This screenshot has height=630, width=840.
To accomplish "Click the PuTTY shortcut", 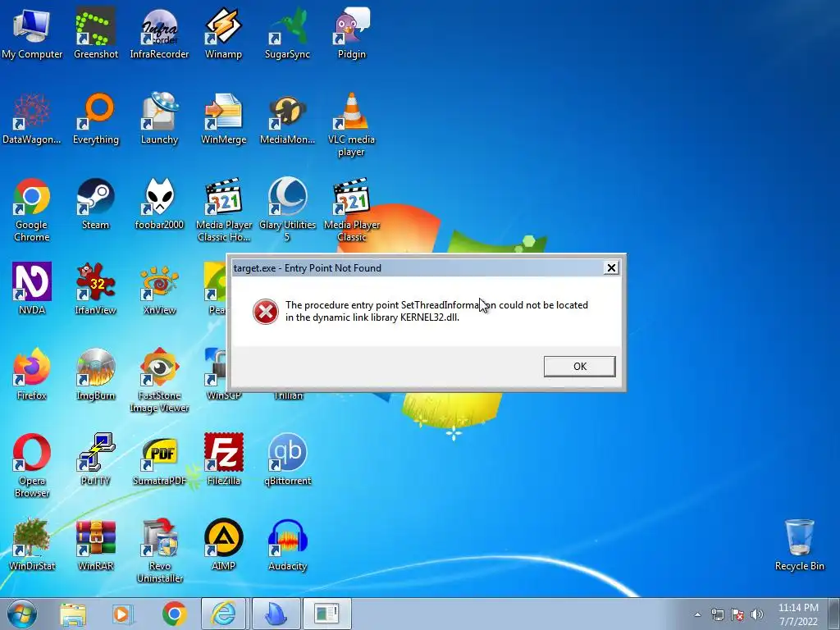I will point(95,459).
